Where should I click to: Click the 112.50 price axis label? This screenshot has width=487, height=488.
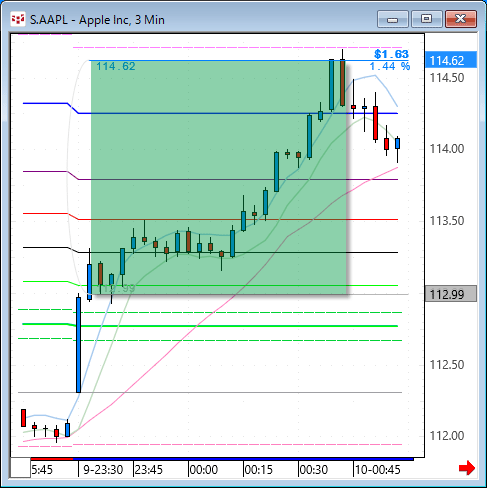(447, 365)
